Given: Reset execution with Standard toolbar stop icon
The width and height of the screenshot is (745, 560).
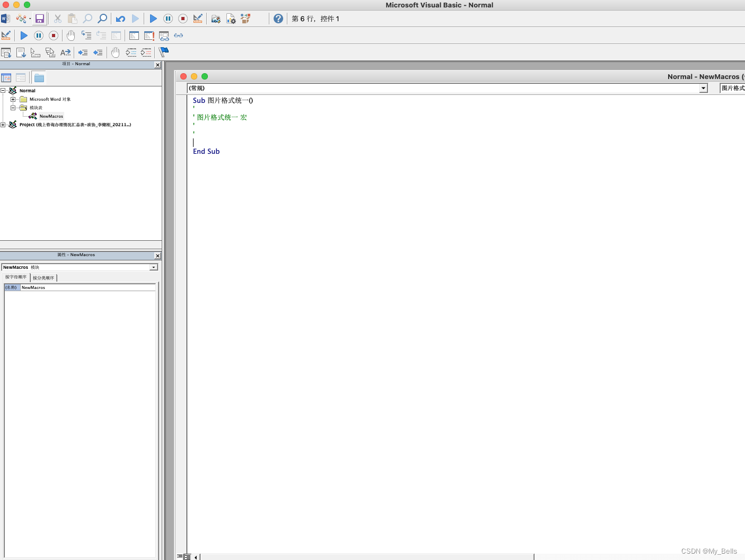Looking at the screenshot, I should (183, 19).
